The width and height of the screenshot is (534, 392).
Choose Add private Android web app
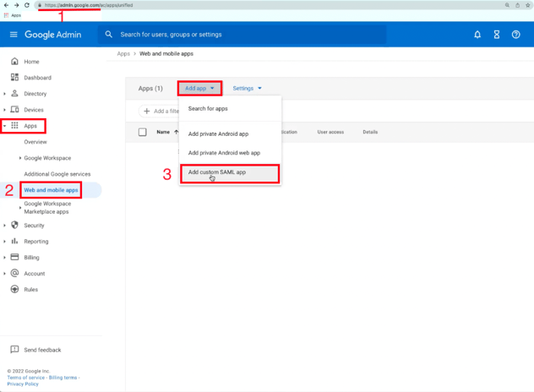230,153
